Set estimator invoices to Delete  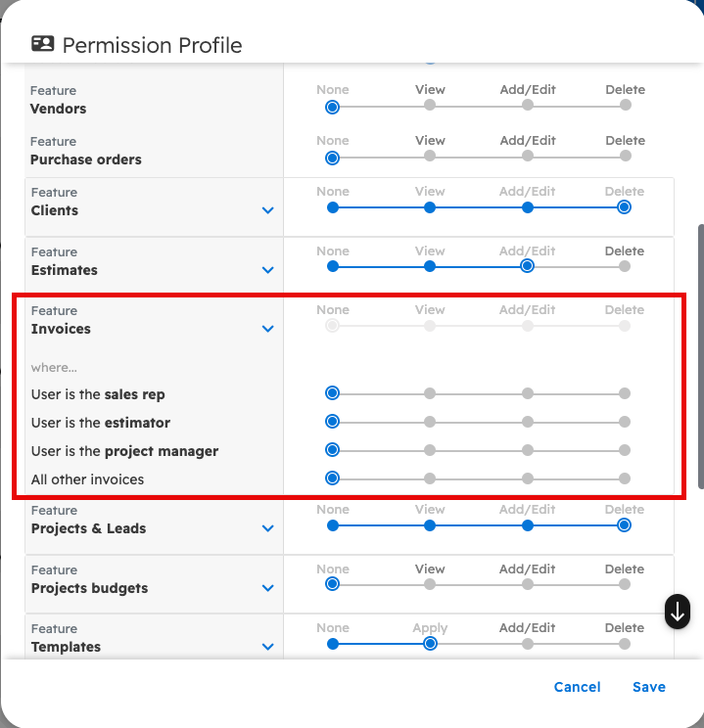tap(625, 422)
